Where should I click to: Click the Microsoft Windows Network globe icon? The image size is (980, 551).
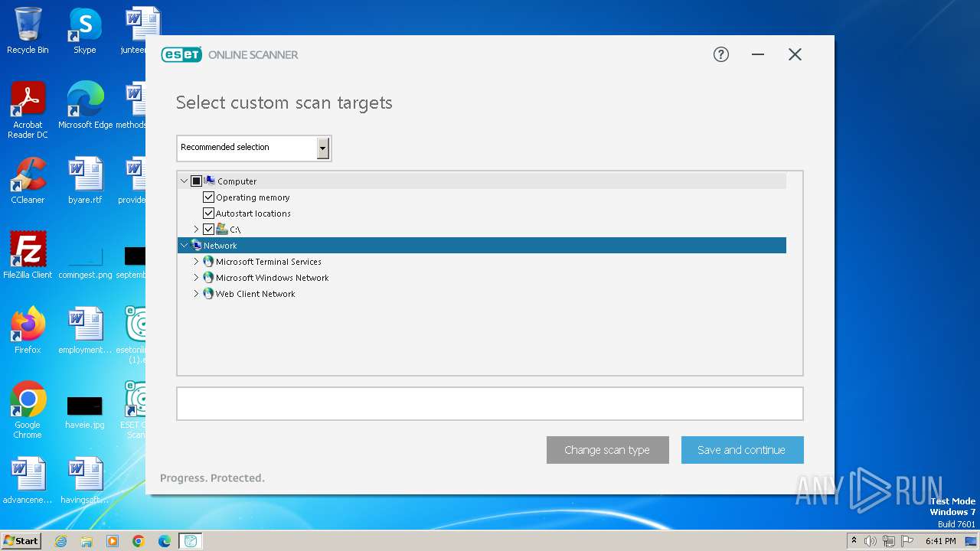(x=208, y=278)
